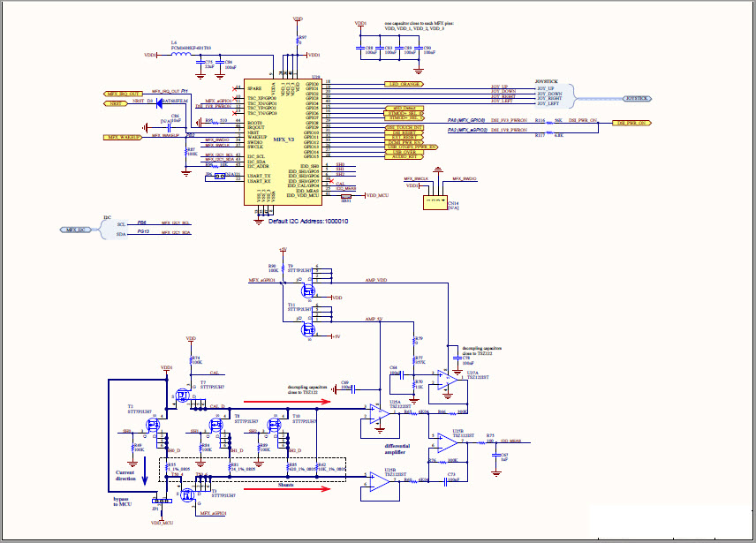The height and width of the screenshot is (543, 756).
Task: Click the CN14 connector symbol
Action: [x=436, y=201]
